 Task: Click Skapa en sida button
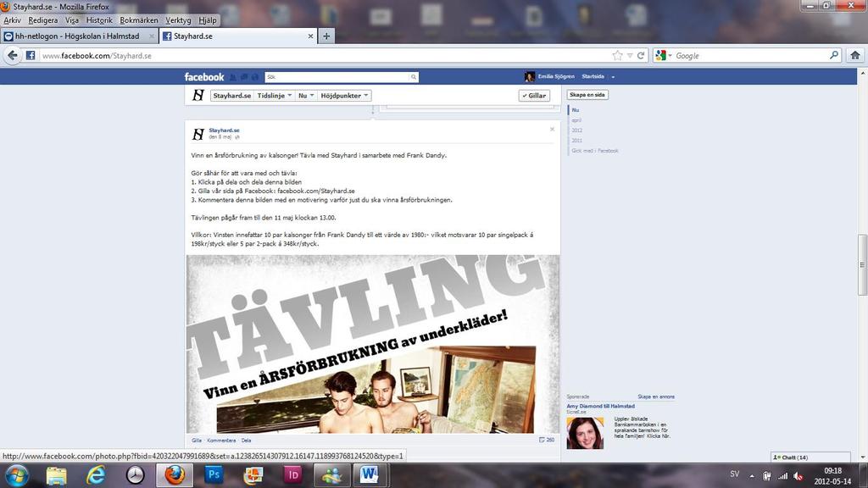pos(587,95)
